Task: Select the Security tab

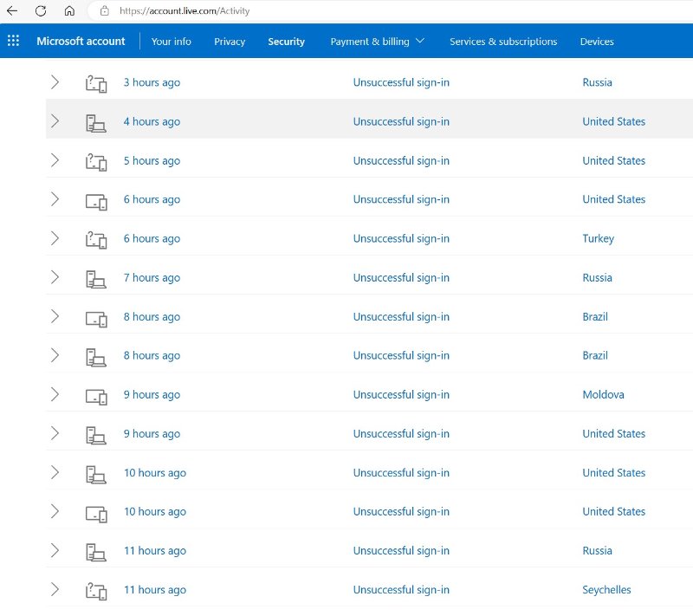Action: 286,41
